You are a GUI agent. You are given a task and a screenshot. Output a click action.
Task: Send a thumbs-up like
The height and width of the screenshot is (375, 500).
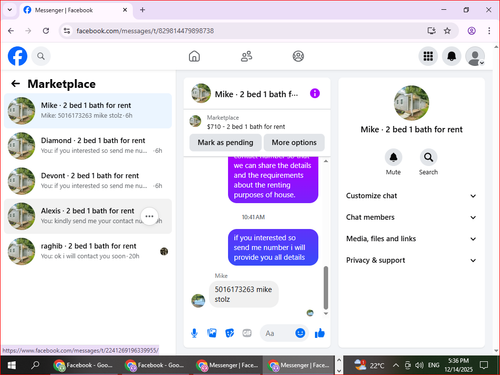pos(320,333)
